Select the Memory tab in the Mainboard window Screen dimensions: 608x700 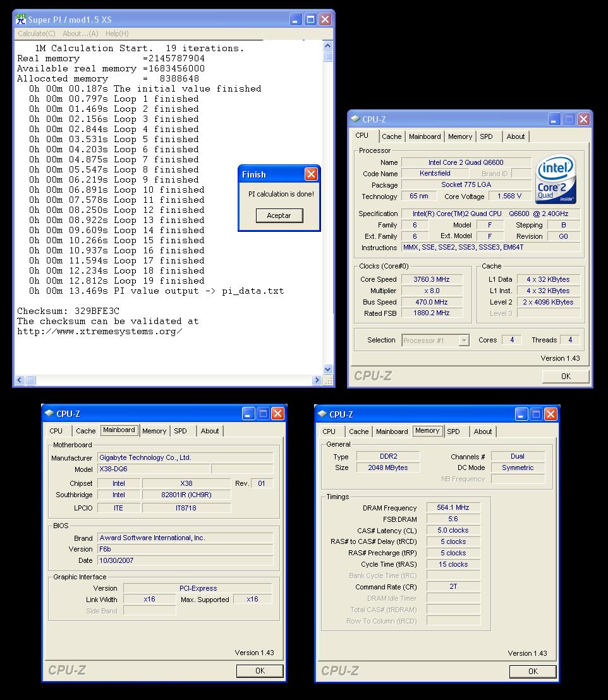click(x=154, y=431)
